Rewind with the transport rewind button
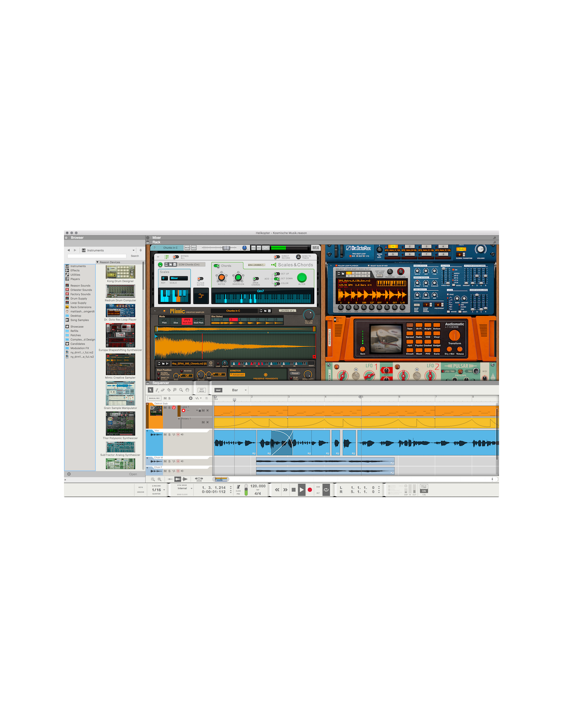 [277, 490]
